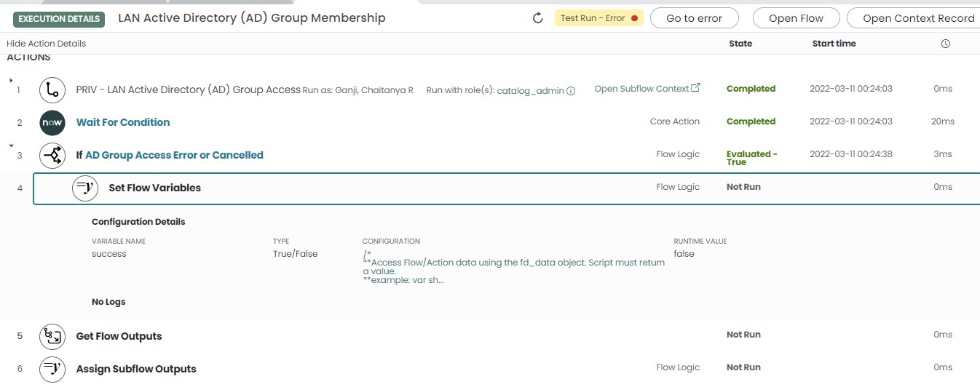This screenshot has height=387, width=980.
Task: Hide Action Details toggle link
Action: click(46, 44)
